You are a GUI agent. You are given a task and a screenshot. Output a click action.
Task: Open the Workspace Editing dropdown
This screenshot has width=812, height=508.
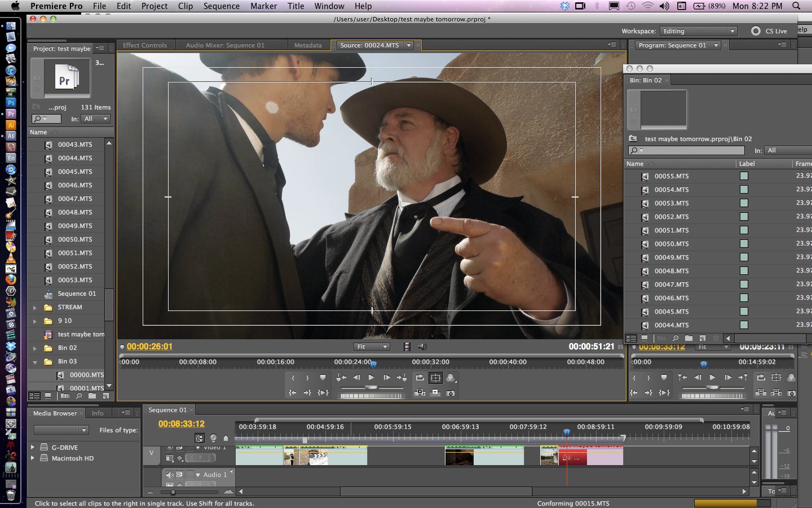click(699, 31)
